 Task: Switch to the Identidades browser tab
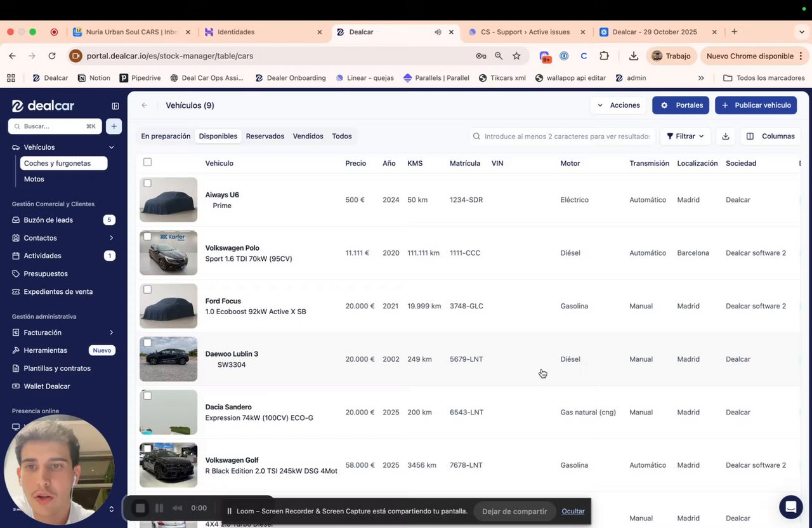(x=264, y=32)
